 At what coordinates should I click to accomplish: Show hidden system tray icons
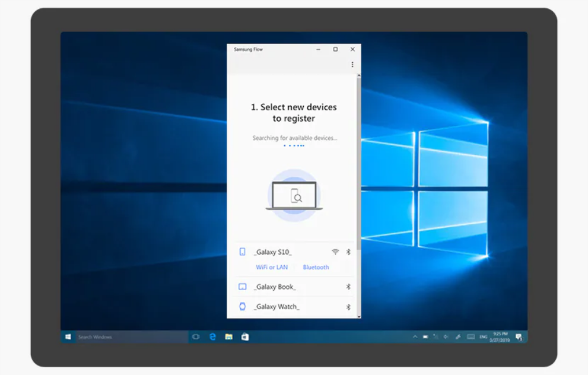tap(415, 337)
